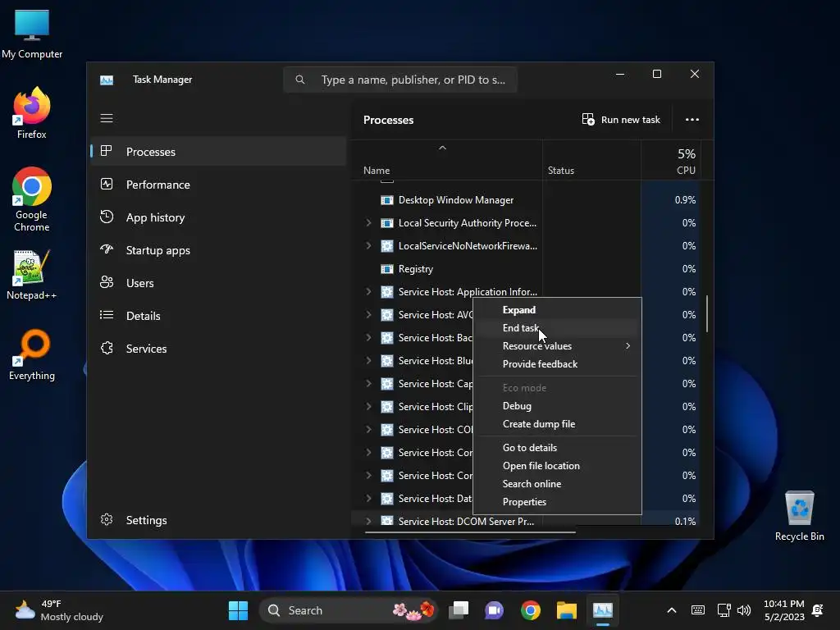Expand the Service Host: Blu row

tap(368, 361)
